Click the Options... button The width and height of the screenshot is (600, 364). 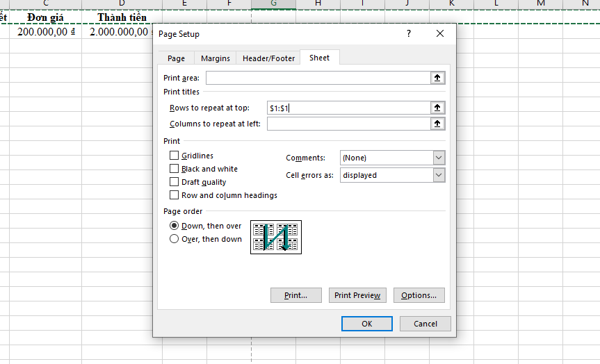pos(419,295)
